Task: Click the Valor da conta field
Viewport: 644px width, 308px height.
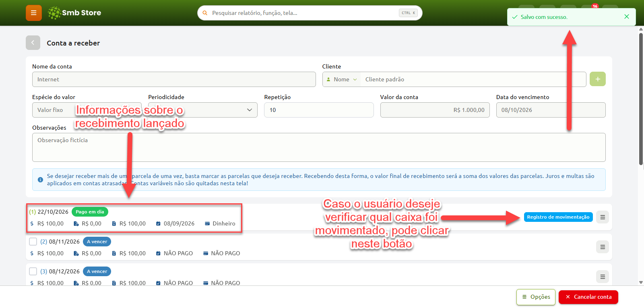Action: 435,110
